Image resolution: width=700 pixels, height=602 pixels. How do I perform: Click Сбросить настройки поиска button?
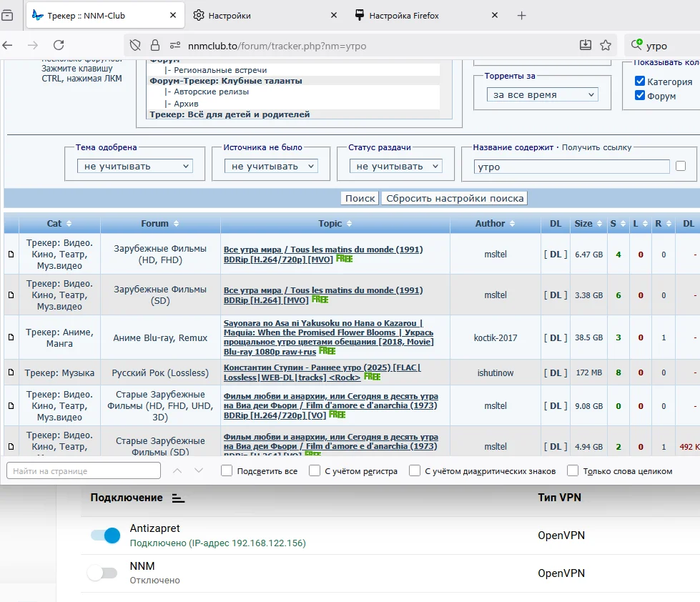pyautogui.click(x=454, y=198)
